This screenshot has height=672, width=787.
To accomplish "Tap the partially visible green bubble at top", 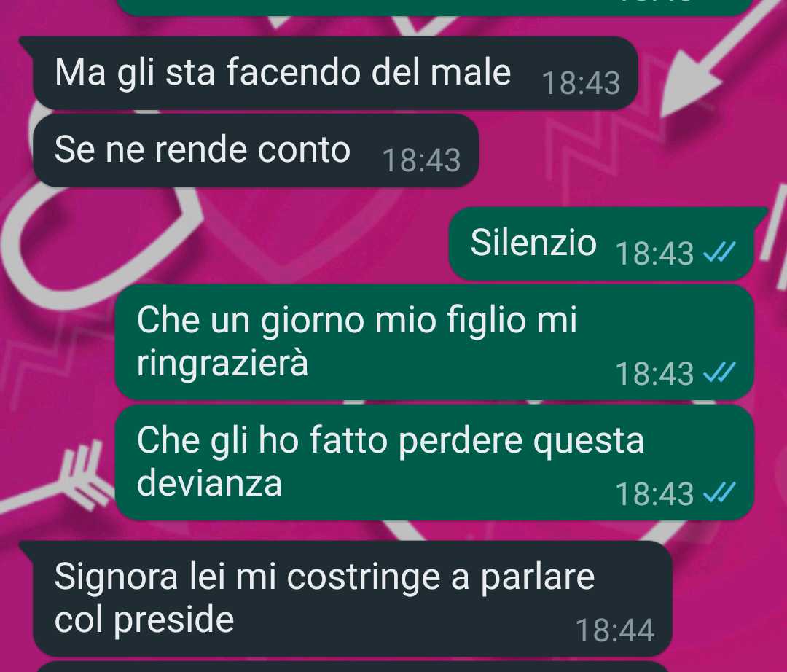I will pyautogui.click(x=434, y=7).
